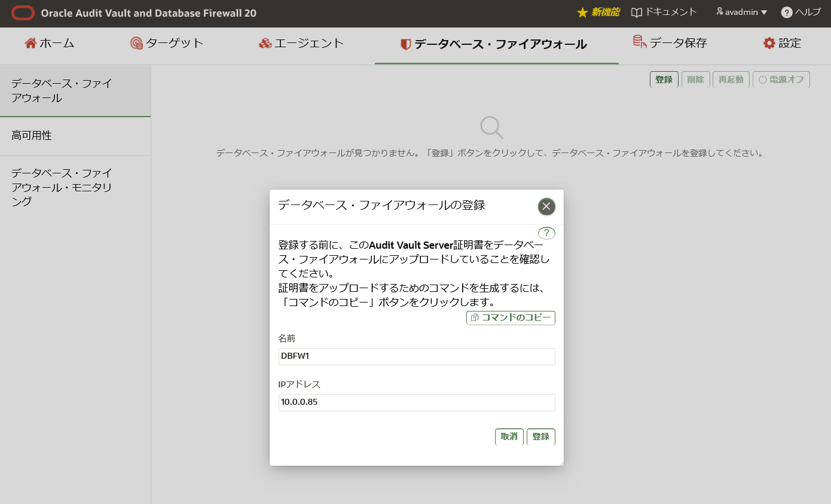The width and height of the screenshot is (831, 504).
Task: Click the ヘルプ question mark icon
Action: pyautogui.click(x=787, y=13)
